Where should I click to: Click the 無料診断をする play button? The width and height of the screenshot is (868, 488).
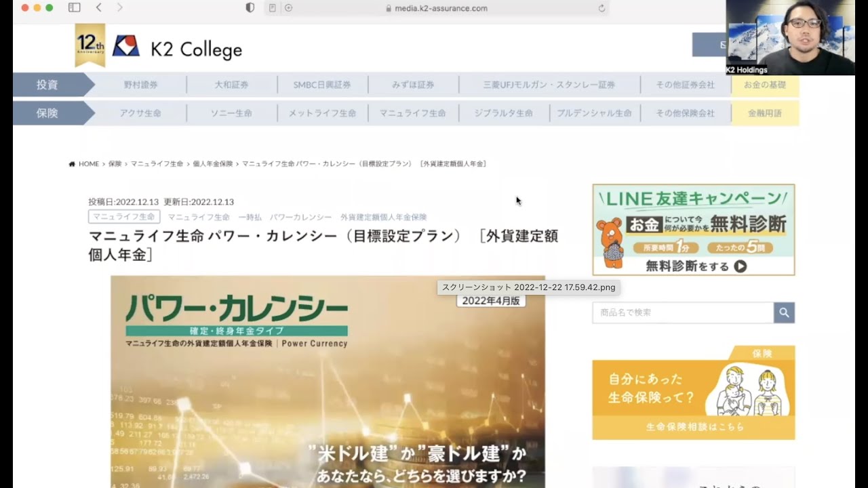click(741, 266)
